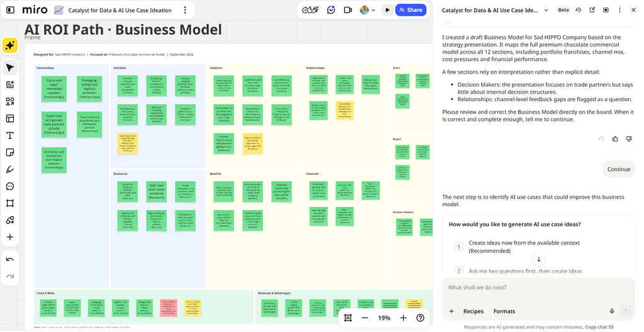644x332 pixels.
Task: Select the Frame tool
Action: (10, 203)
